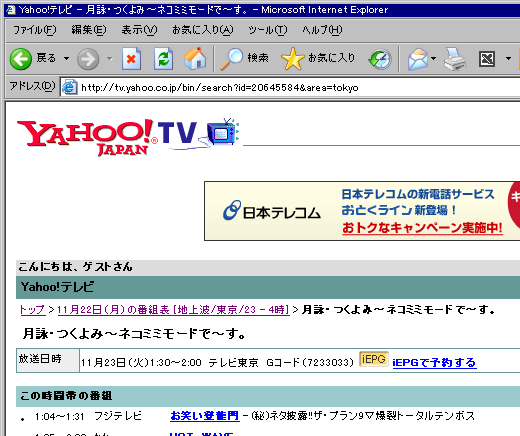Follow the おトクなキャンペーン実施中! ad link
Screen dimensions: 520x436
click(x=422, y=228)
